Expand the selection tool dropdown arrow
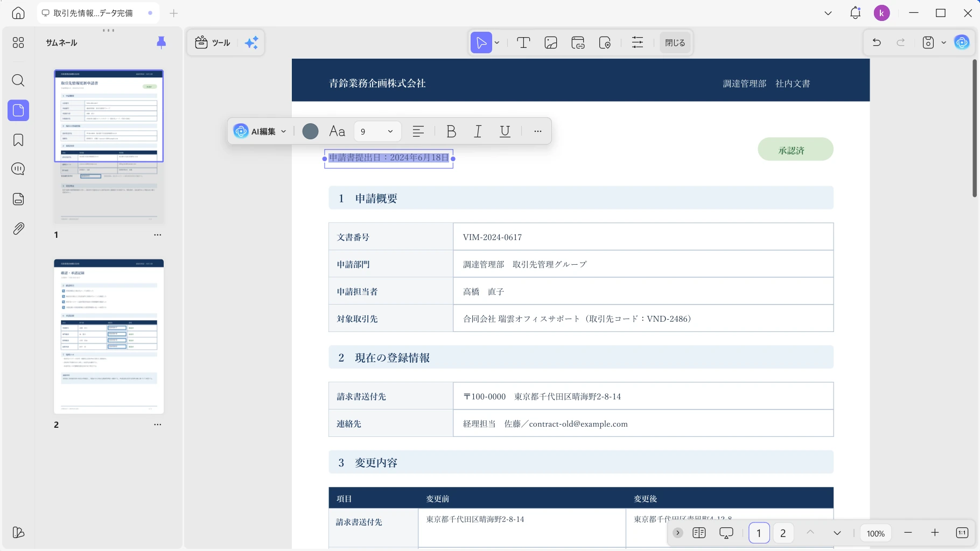 pos(497,43)
